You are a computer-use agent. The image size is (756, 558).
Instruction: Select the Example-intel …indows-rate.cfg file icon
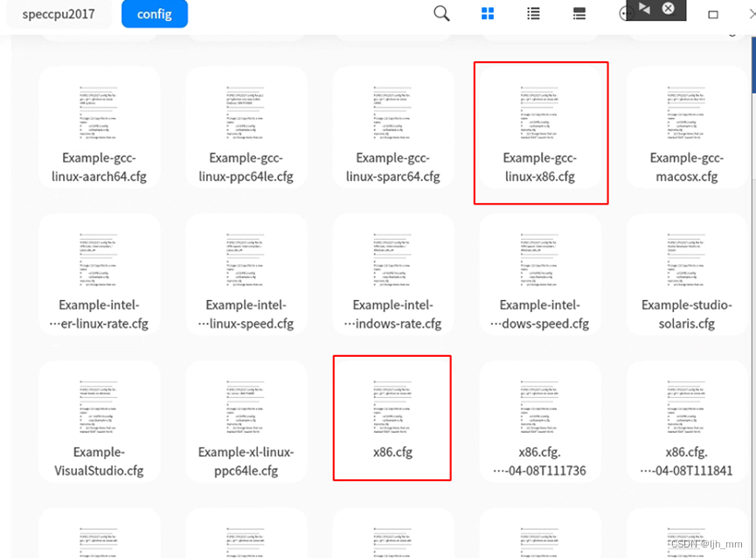click(x=392, y=261)
